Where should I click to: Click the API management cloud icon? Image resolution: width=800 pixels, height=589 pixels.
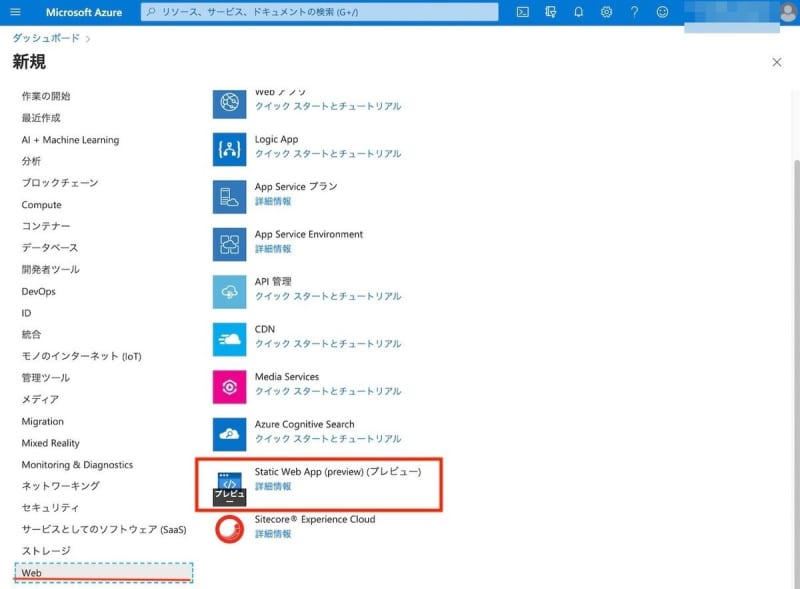(x=229, y=291)
